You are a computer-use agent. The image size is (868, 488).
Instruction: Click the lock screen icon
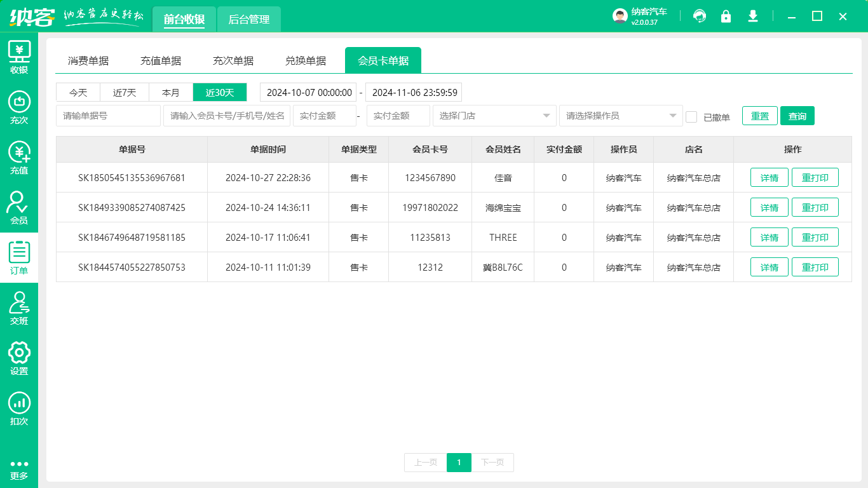[x=726, y=17]
